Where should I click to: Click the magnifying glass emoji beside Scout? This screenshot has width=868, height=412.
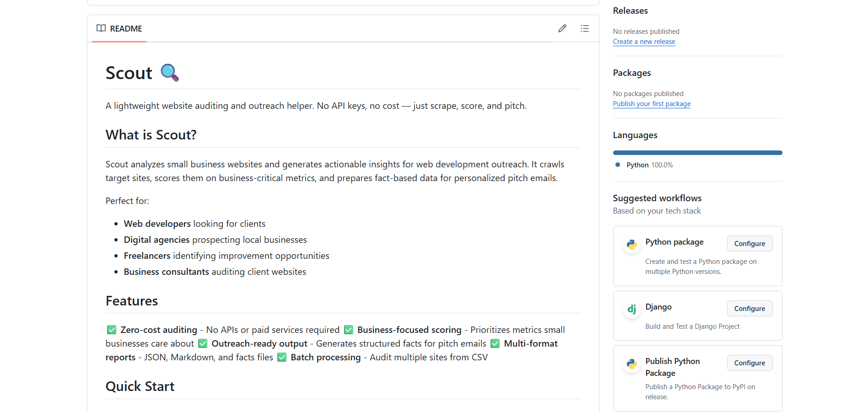(170, 73)
